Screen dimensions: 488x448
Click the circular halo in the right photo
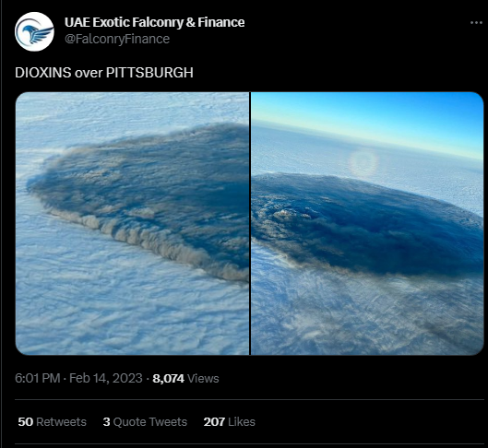click(363, 162)
